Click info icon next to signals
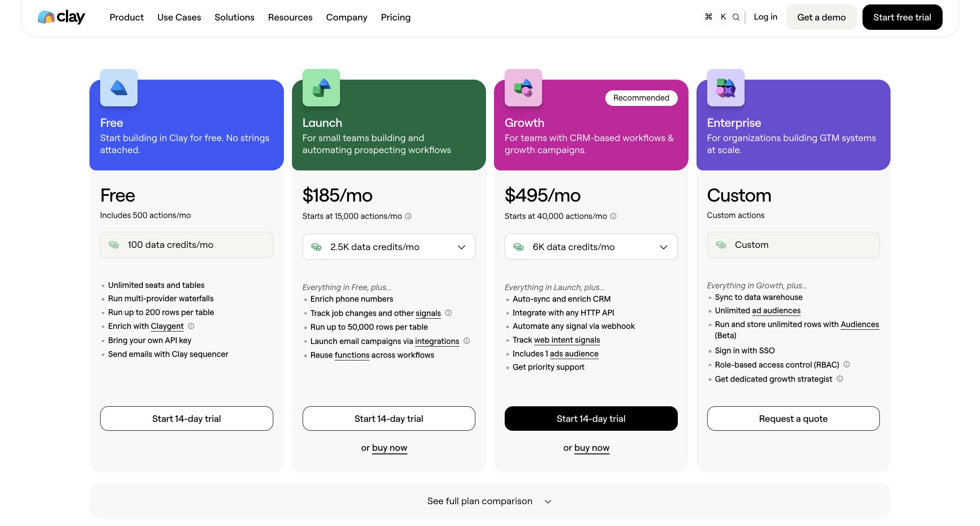This screenshot has height=526, width=980. 449,313
